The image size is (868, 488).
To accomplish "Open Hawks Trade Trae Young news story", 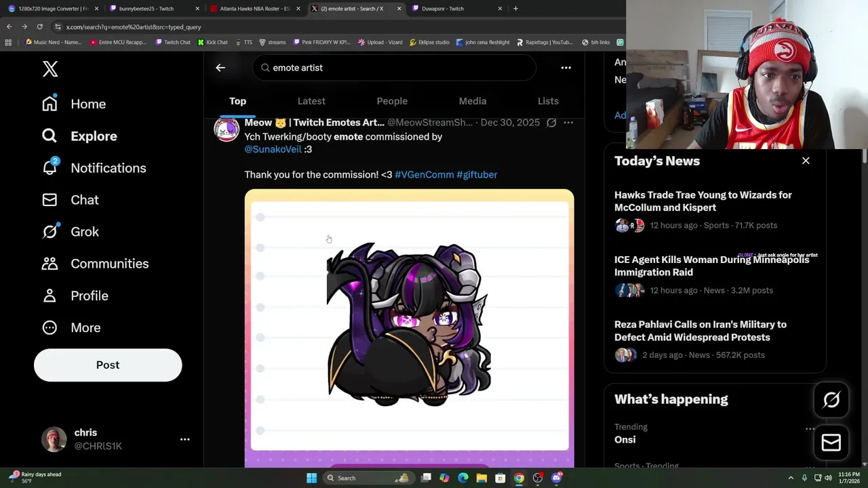I will (703, 201).
